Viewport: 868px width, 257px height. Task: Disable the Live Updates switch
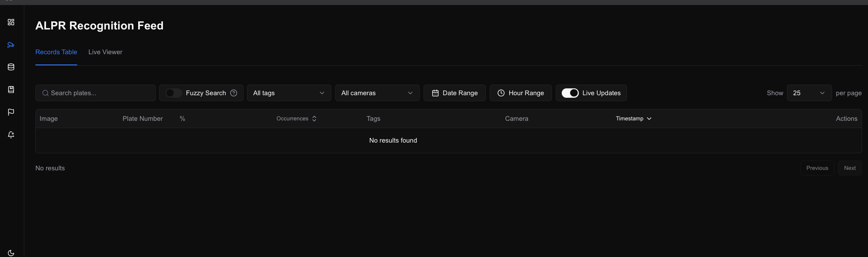pos(570,93)
